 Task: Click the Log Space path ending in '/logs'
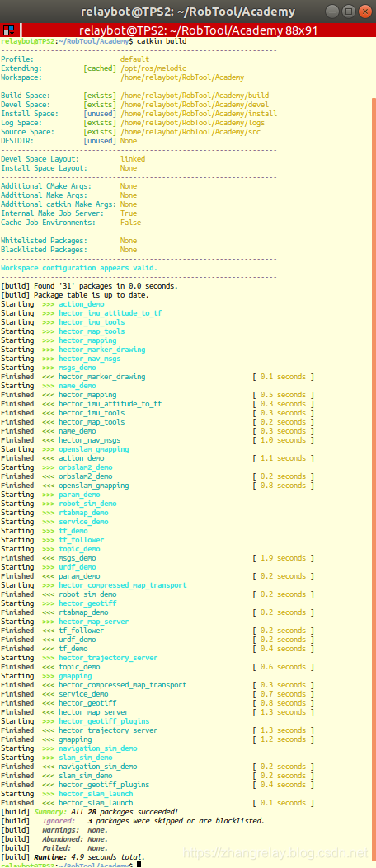pos(192,122)
